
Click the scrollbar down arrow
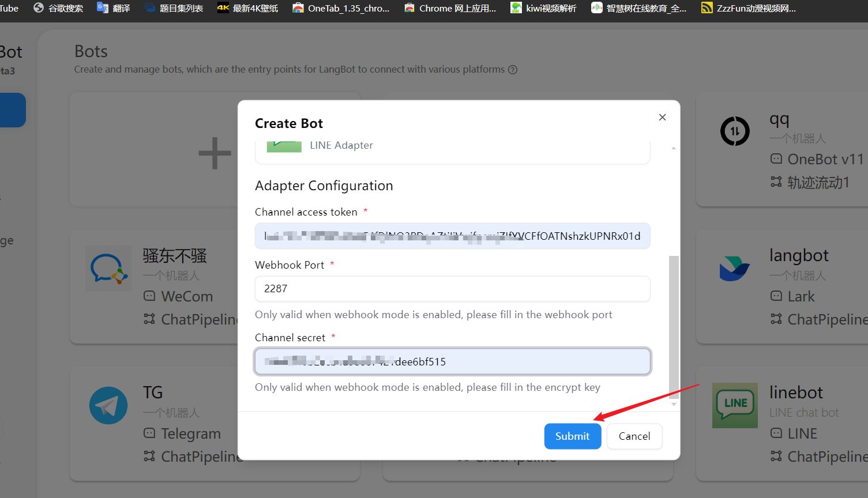(x=674, y=405)
